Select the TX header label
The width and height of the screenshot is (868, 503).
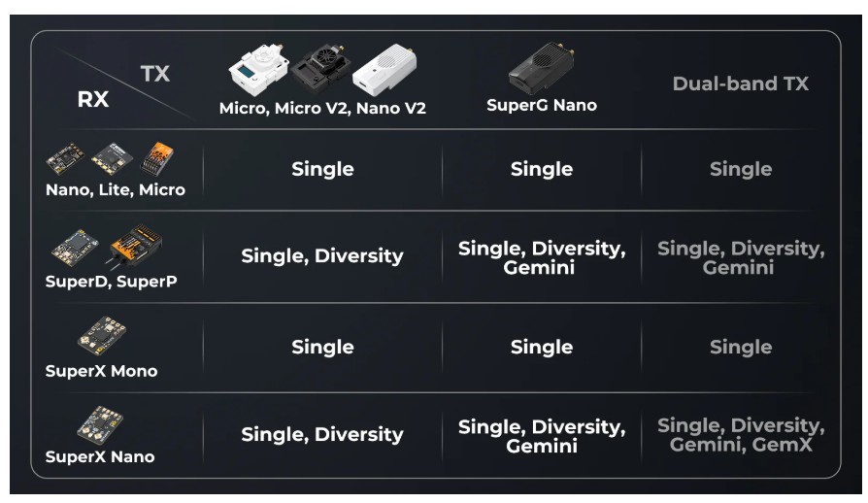(x=155, y=74)
